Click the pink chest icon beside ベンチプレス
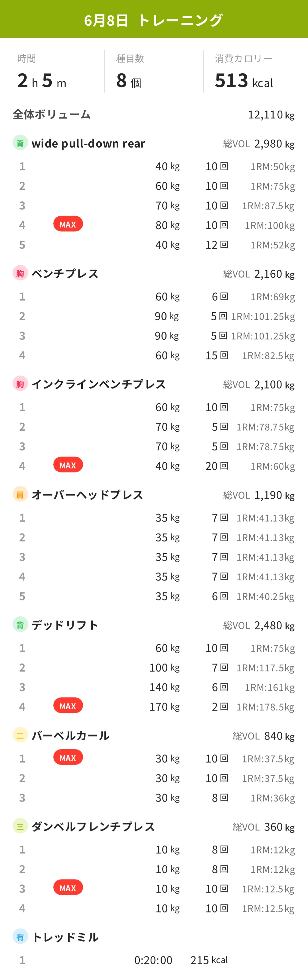 (20, 273)
